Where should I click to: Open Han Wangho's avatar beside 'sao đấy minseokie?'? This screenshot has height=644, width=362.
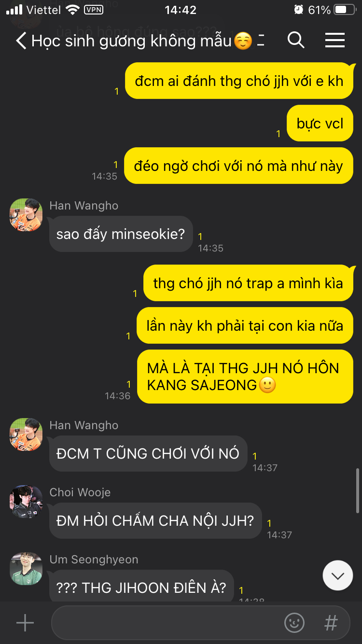pyautogui.click(x=26, y=215)
